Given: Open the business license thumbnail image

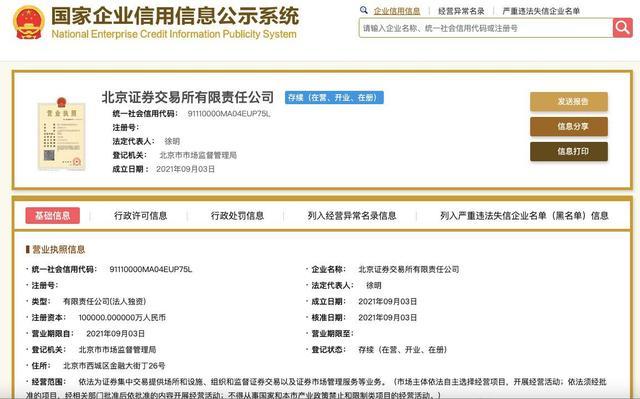Looking at the screenshot, I should coord(61,133).
